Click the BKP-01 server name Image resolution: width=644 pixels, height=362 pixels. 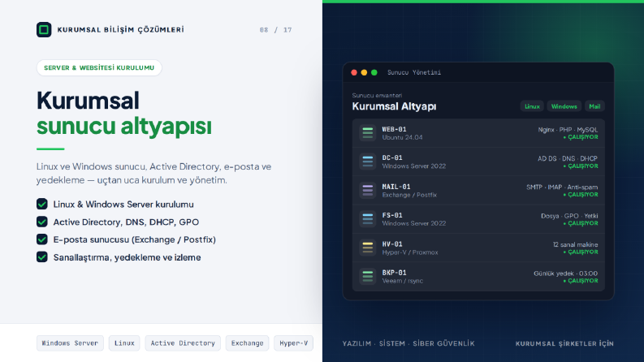pos(394,273)
